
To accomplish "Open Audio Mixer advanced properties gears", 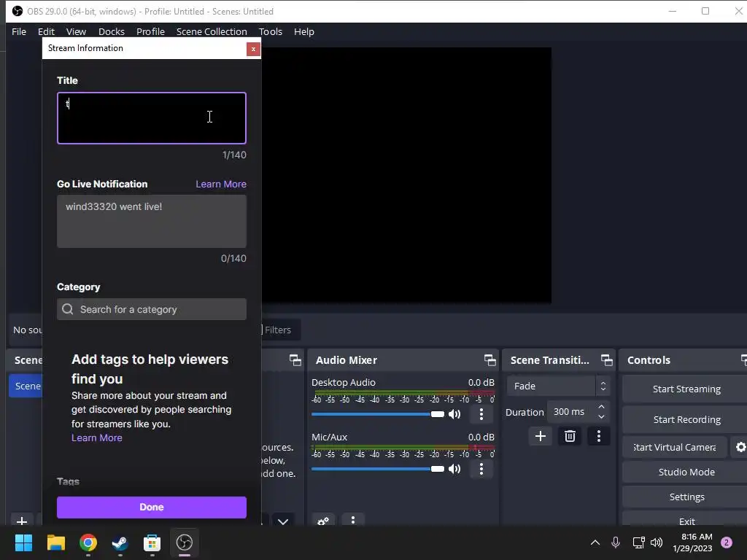I will coord(323,521).
